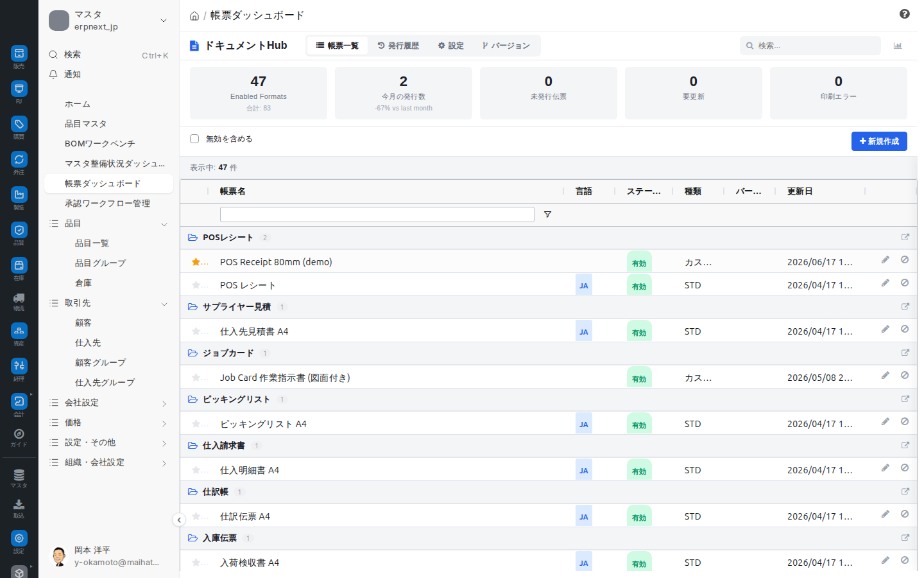Open the 設定 gear icon in dark sidebar
The image size is (924, 578).
(19, 538)
